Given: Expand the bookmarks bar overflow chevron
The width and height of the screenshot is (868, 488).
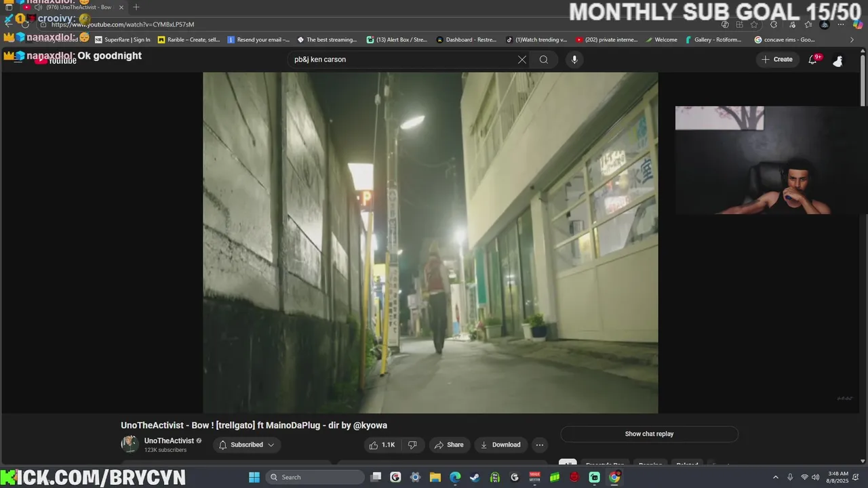Looking at the screenshot, I should (x=852, y=40).
